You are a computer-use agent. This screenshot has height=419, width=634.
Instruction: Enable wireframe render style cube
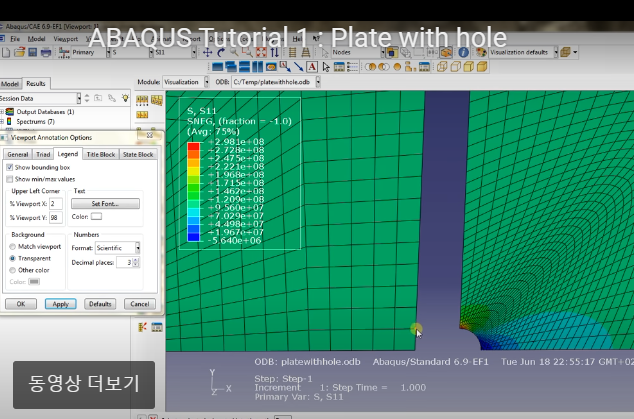[x=442, y=67]
